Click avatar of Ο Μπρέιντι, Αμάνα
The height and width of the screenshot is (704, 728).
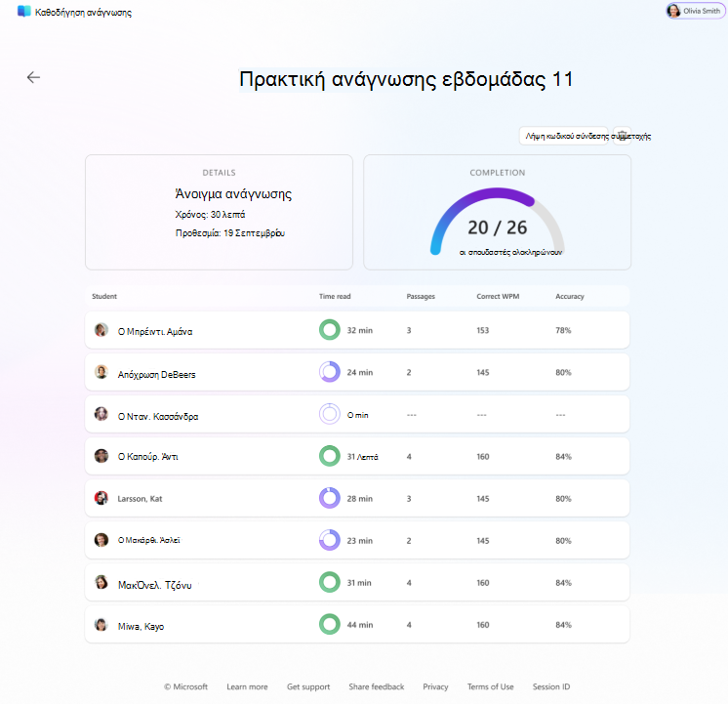coord(101,330)
